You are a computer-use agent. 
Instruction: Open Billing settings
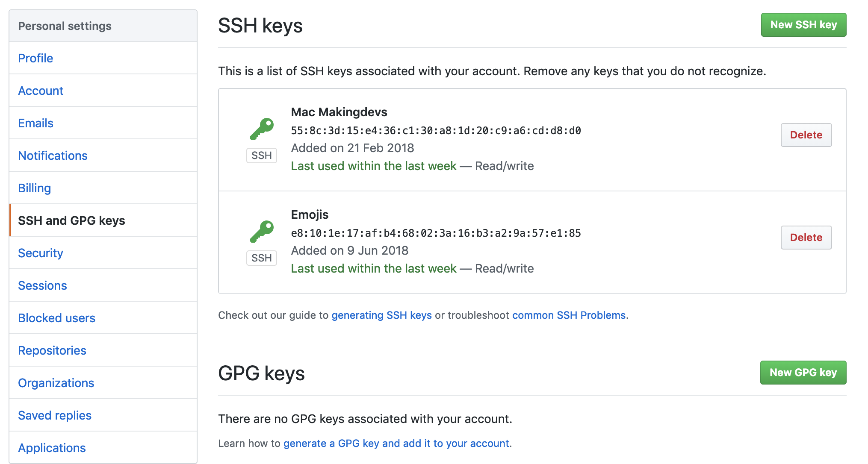click(34, 188)
